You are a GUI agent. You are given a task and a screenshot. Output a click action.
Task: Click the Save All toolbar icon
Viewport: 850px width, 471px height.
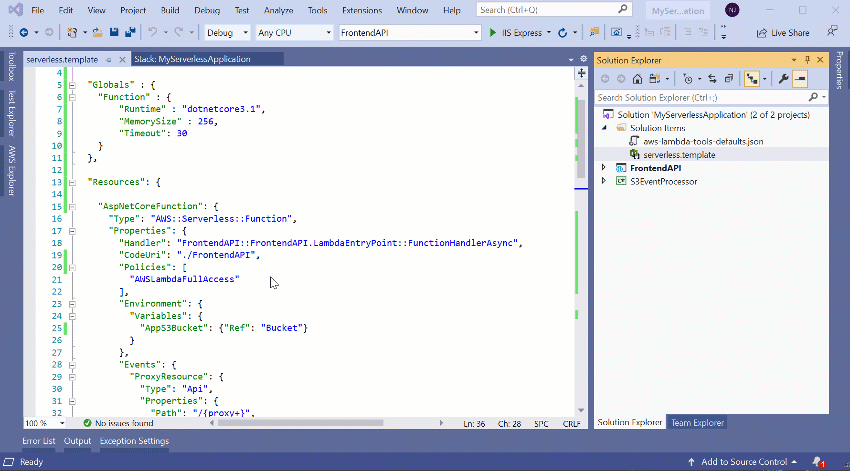point(129,32)
